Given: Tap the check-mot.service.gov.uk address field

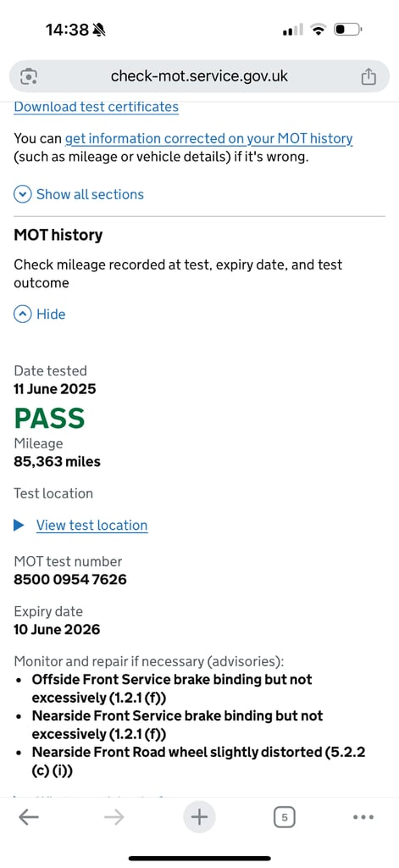Looking at the screenshot, I should (199, 75).
